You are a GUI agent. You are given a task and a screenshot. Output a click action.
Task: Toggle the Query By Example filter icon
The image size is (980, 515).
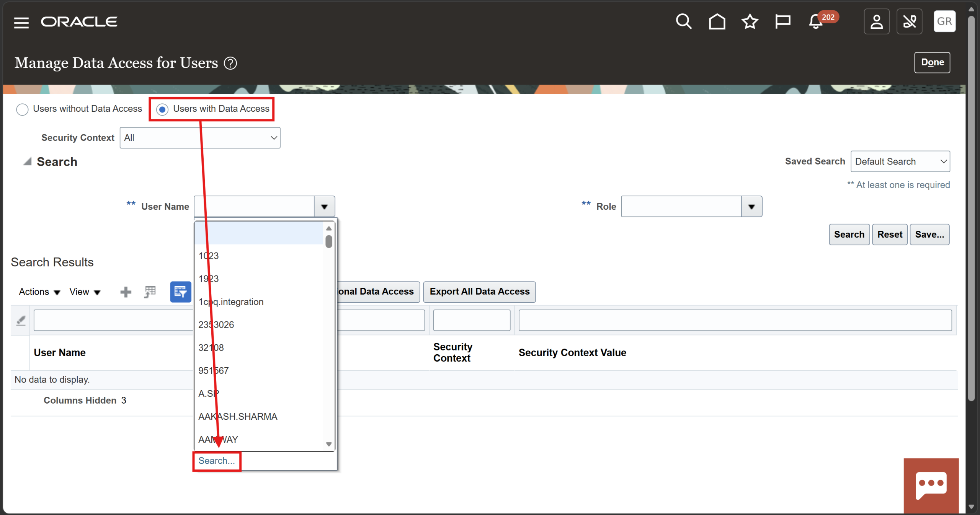(x=181, y=292)
